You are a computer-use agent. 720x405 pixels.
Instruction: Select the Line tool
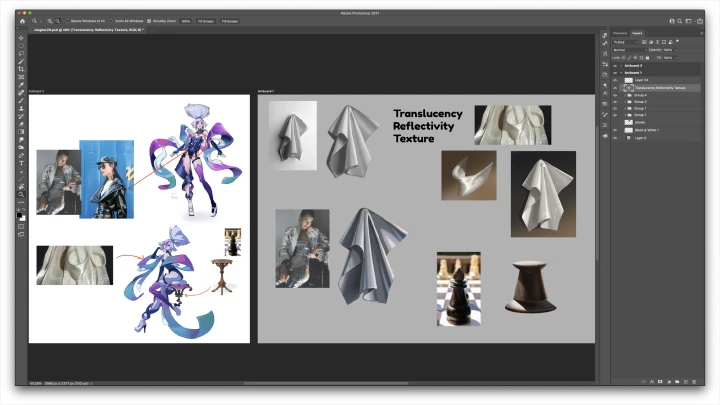point(21,179)
